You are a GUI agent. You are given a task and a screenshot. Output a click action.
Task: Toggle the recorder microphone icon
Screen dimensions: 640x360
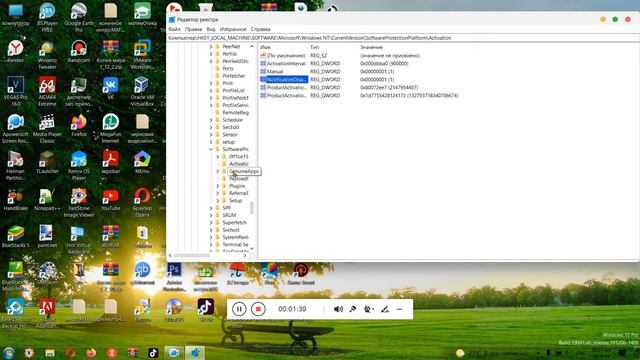[x=353, y=309]
